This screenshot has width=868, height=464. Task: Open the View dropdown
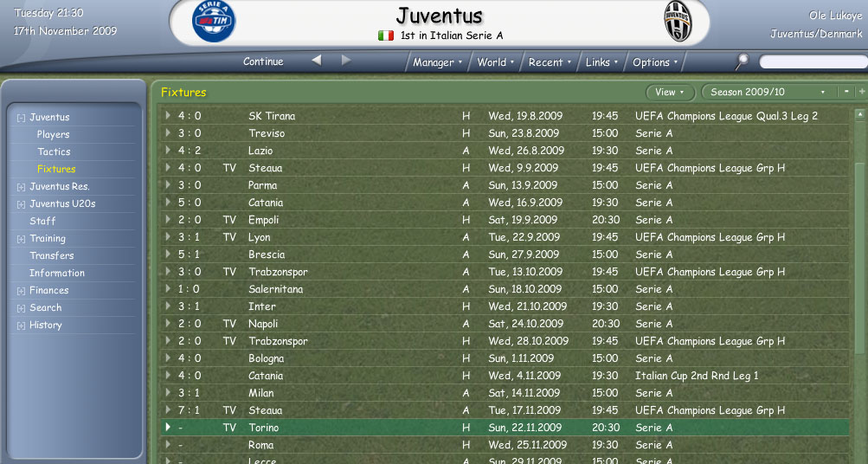[x=670, y=92]
